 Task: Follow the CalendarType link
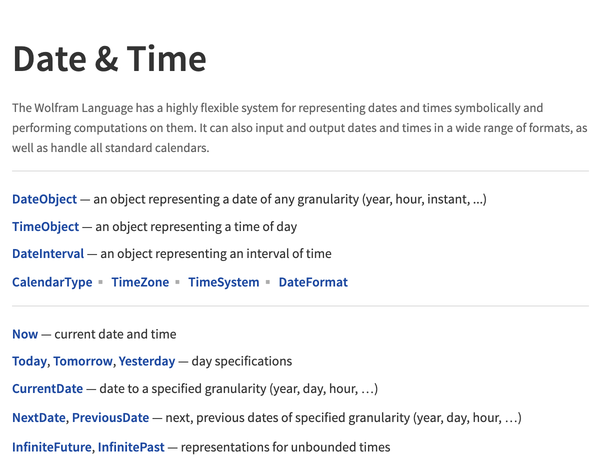(x=52, y=282)
